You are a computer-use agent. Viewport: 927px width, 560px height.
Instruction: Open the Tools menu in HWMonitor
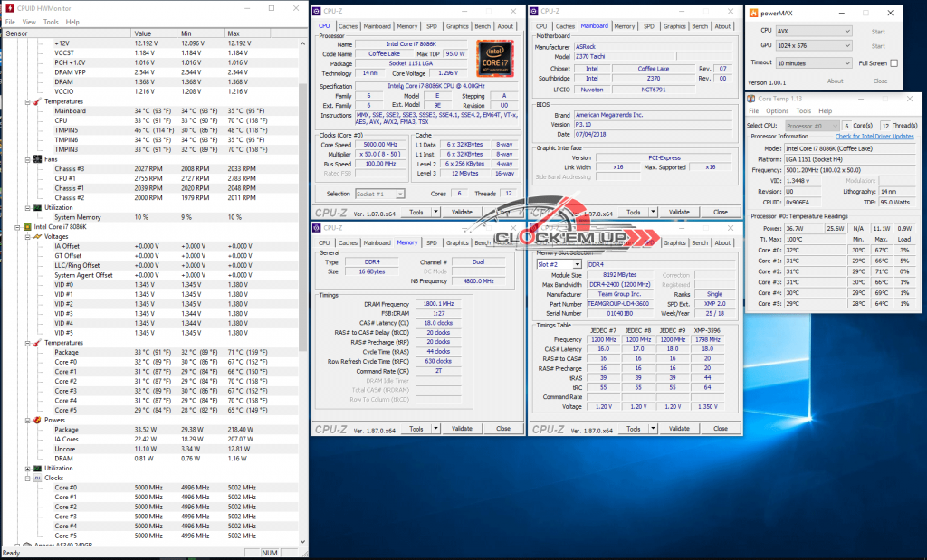[51, 21]
